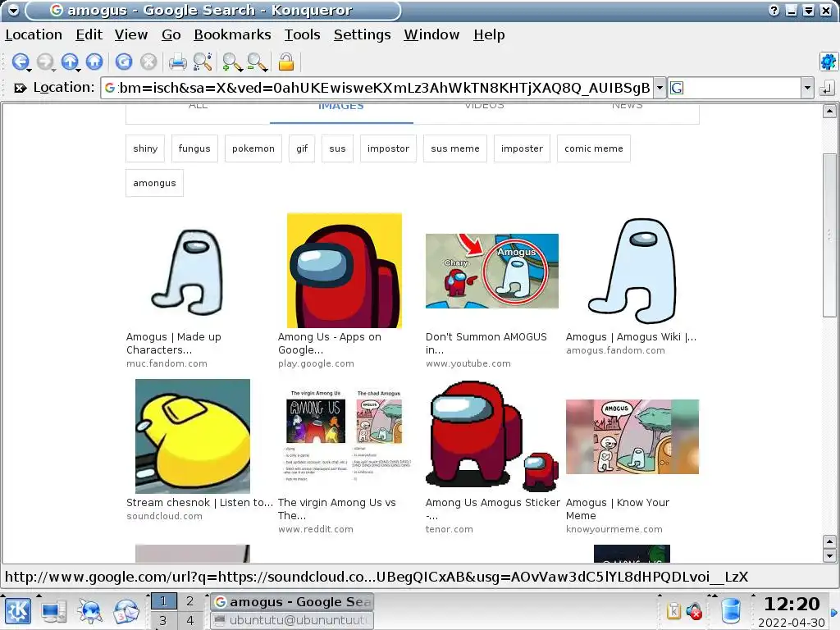Click the virgin vs chad Amogus thumbnail

click(345, 436)
